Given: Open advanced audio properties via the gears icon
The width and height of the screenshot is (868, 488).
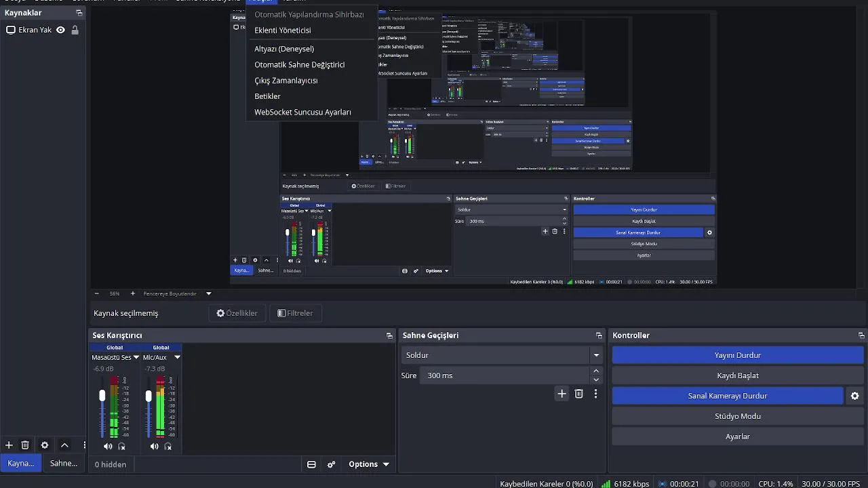Looking at the screenshot, I should pos(332,464).
